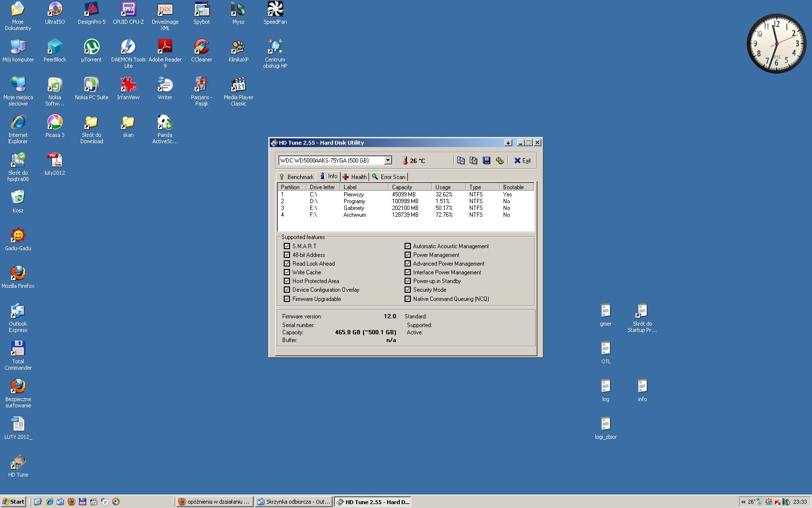Viewport: 812px width, 508px height.
Task: Open the Health tab
Action: (x=355, y=177)
